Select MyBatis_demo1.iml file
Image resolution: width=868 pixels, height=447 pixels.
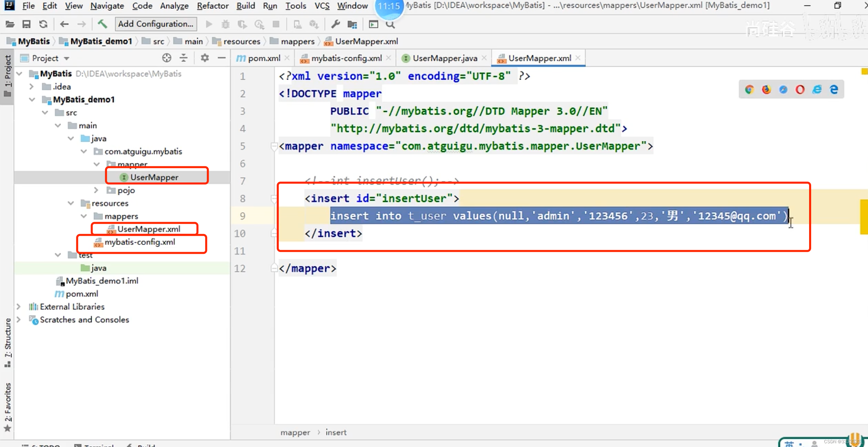[97, 281]
